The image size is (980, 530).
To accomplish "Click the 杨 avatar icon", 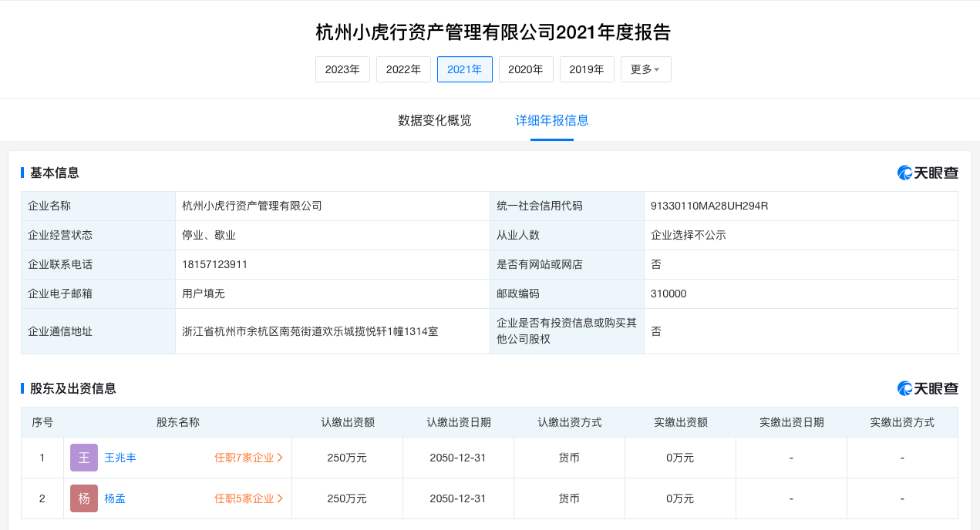I will click(84, 498).
